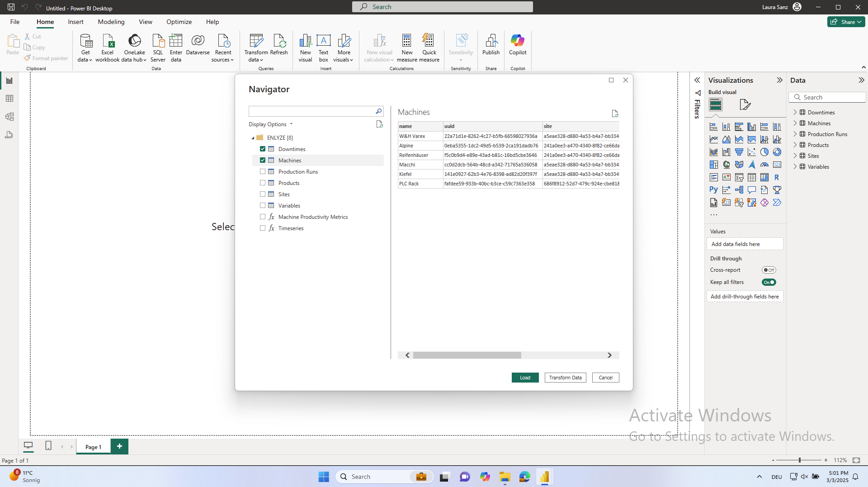Open Table view in the left sidebar
Viewport: 868px width, 487px height.
tap(9, 99)
